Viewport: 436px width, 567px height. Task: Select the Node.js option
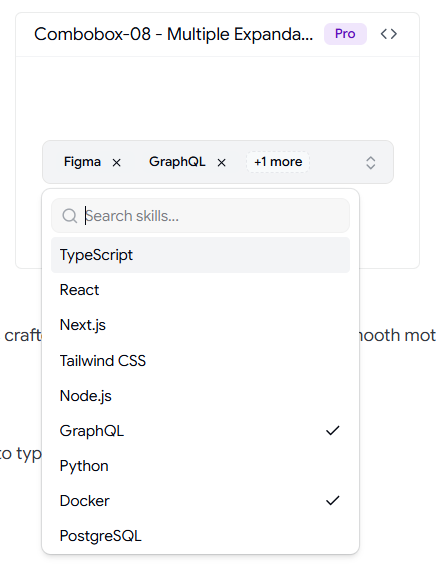click(200, 396)
